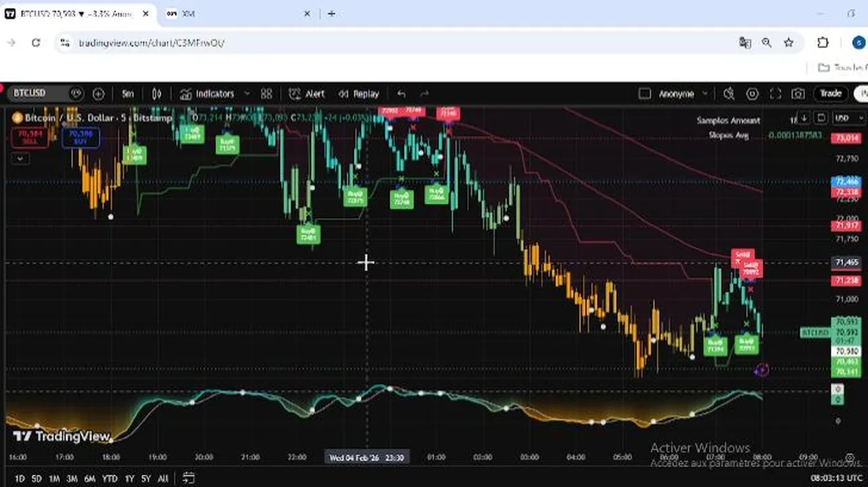Click the Compare or add symbol plus icon
This screenshot has height=487, width=868.
click(99, 94)
